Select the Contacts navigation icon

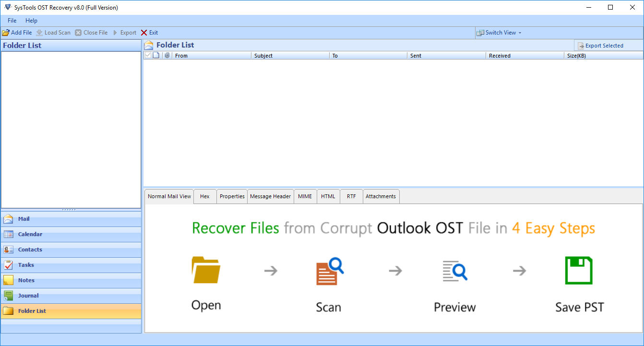[8, 250]
